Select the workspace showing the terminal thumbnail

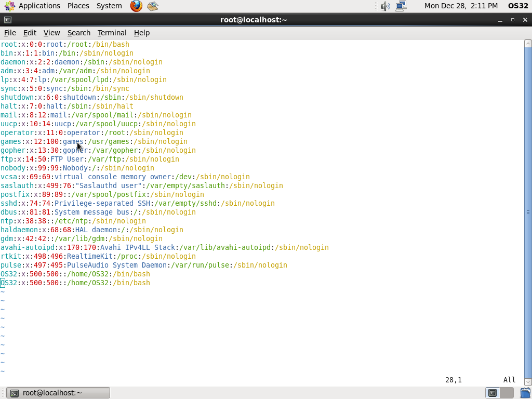coord(492,393)
